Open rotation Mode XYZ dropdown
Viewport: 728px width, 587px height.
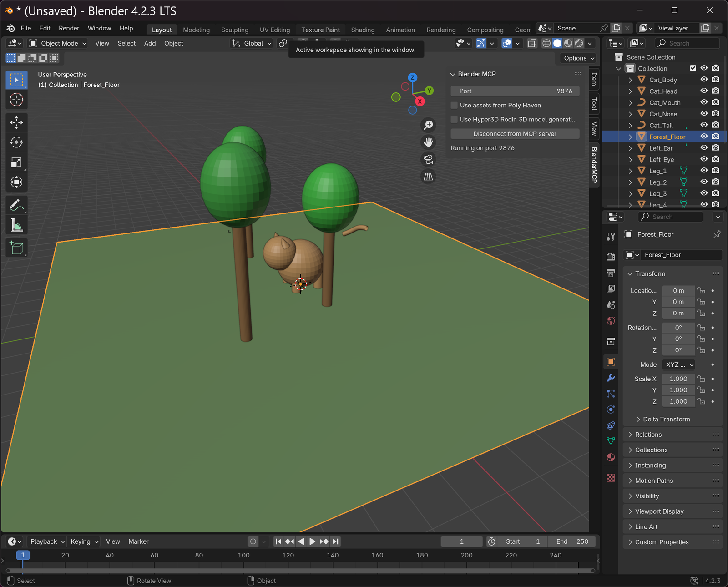coord(680,364)
